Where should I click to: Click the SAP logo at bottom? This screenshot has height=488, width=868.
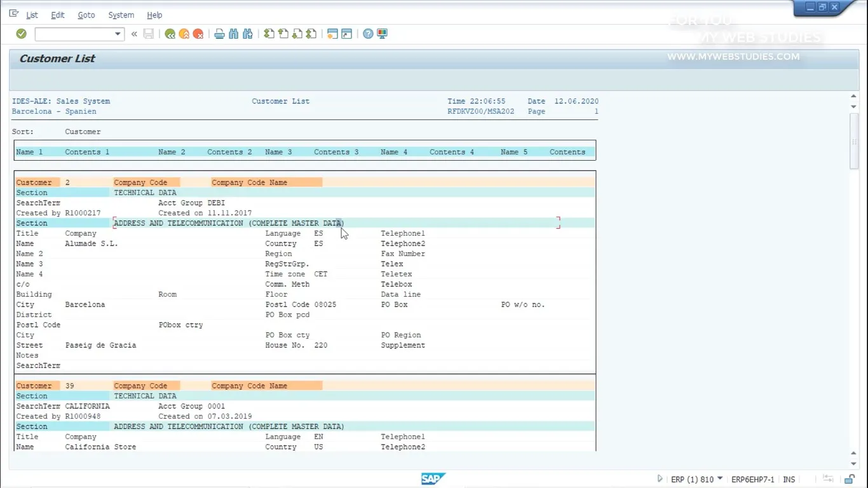433,479
